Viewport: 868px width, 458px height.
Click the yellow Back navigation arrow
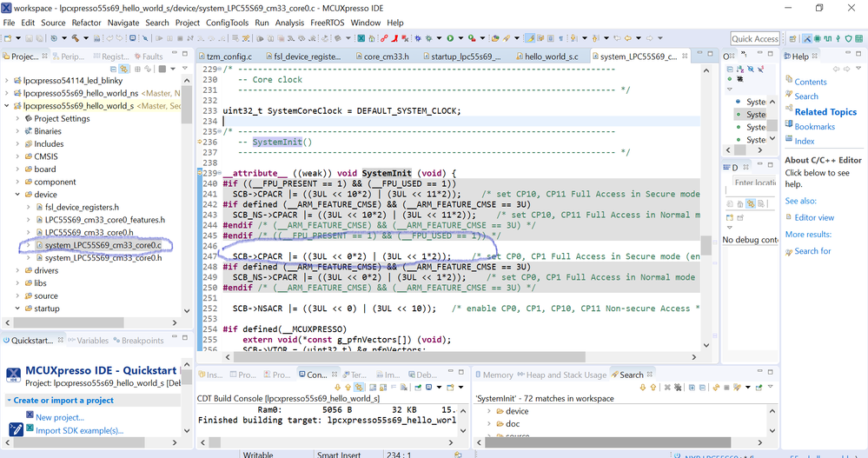click(x=627, y=38)
